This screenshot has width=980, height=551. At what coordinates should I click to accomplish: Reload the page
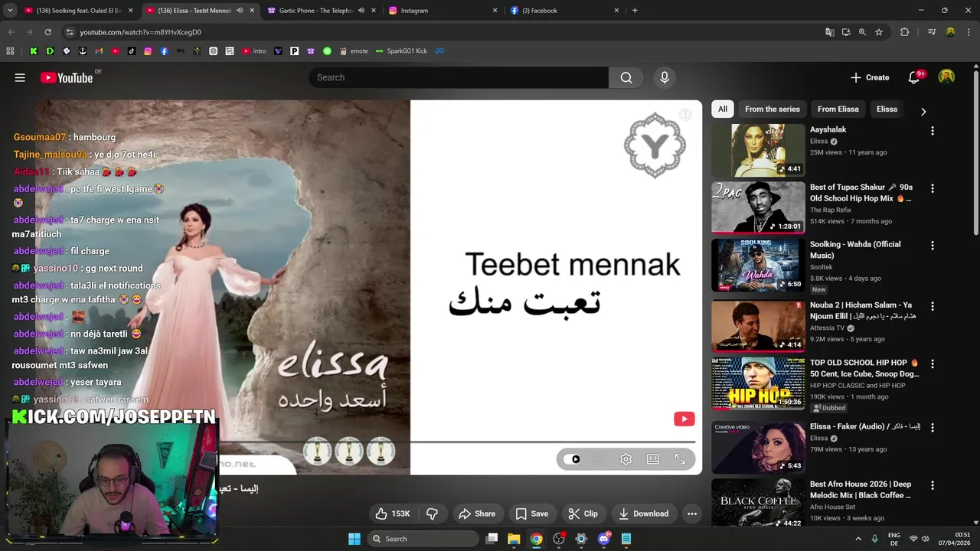(x=47, y=32)
